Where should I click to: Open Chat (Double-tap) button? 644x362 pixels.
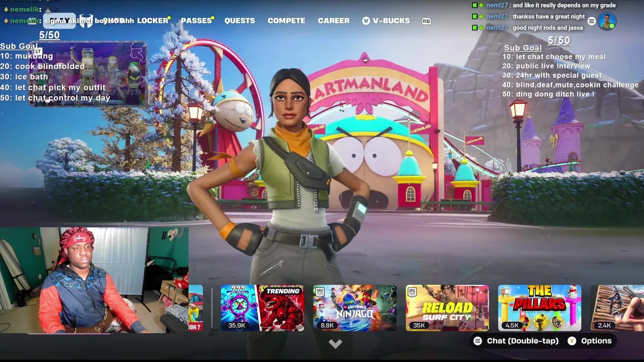[516, 341]
